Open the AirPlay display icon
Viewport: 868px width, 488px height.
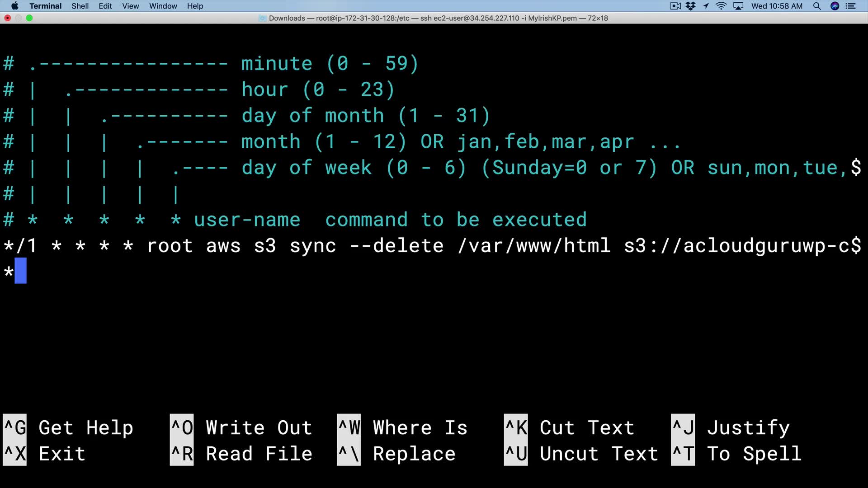pyautogui.click(x=738, y=6)
